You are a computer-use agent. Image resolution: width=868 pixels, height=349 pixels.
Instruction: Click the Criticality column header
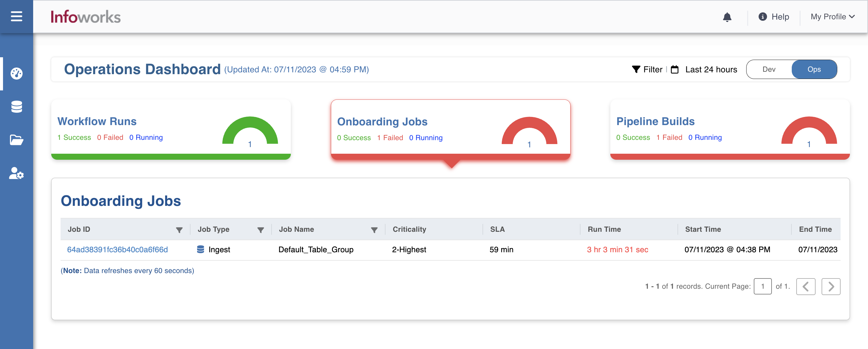409,229
